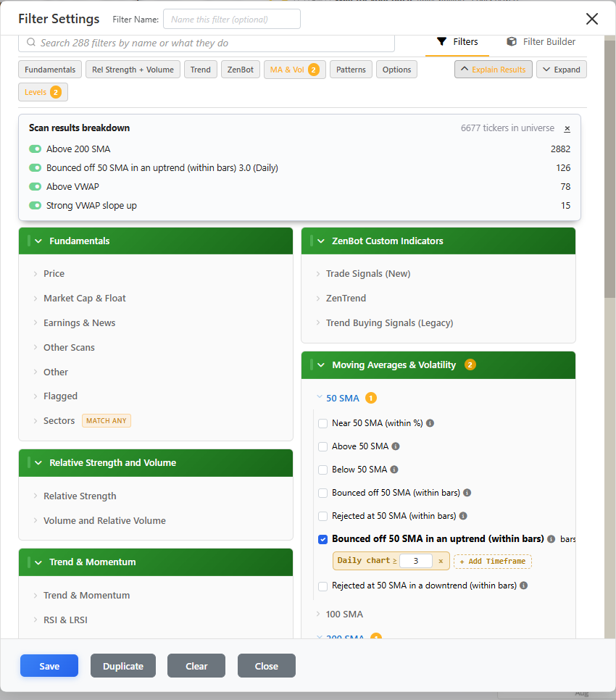Show info for Rejected at 50 SMA in a downtrend
Viewport: 616px width, 700px height.
523,586
